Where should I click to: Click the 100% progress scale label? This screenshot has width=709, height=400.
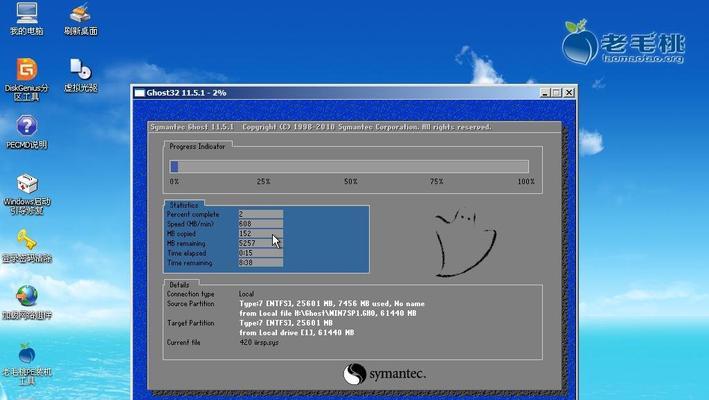(526, 181)
